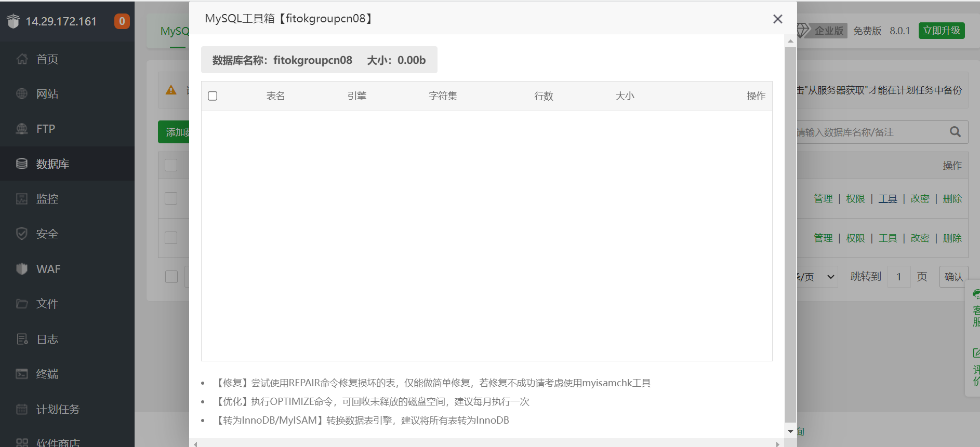Click the WAF shield icon in sidebar

(x=22, y=269)
